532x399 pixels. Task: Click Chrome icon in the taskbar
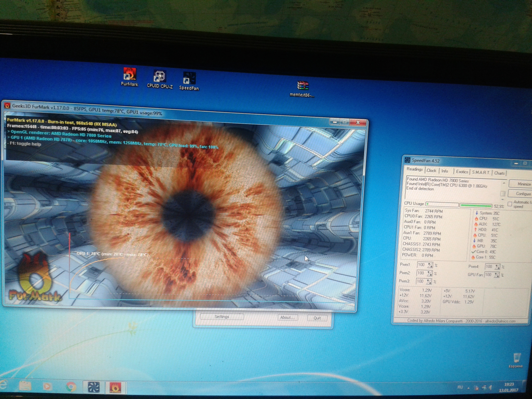71,386
